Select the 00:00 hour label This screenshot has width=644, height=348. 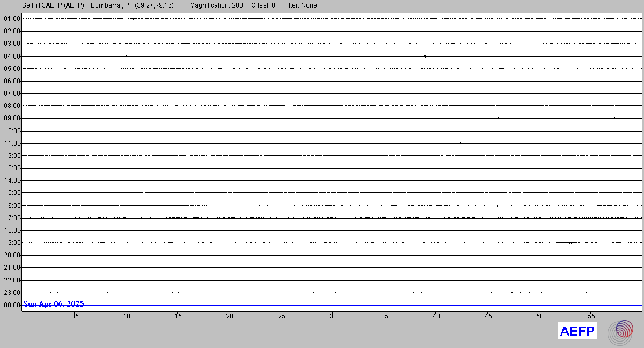(12, 305)
